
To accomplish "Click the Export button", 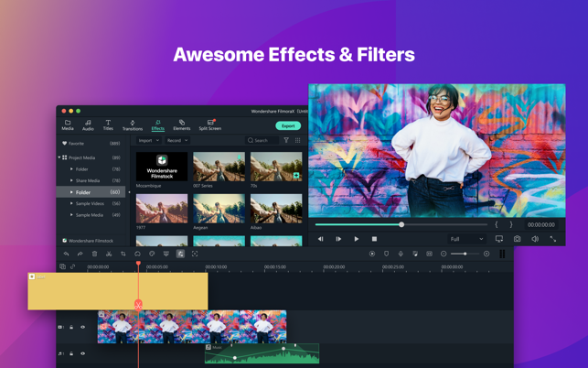I will [x=288, y=125].
